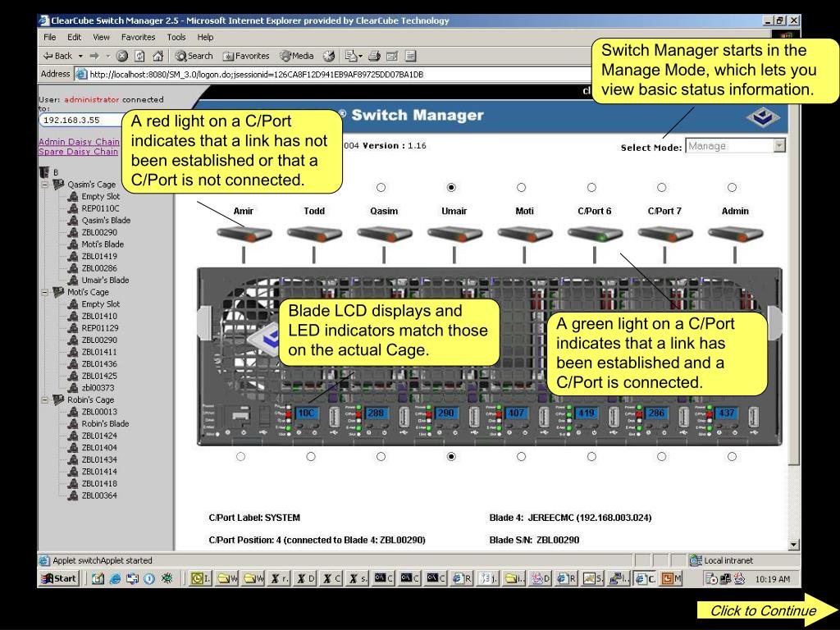Collapse the Moti's Cage tree node
Screen dimensions: 840x630
coord(44,293)
